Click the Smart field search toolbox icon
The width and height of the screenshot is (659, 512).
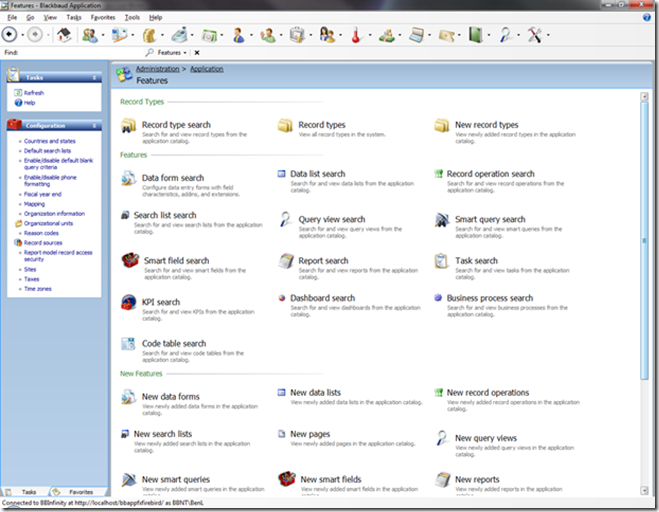(x=130, y=262)
